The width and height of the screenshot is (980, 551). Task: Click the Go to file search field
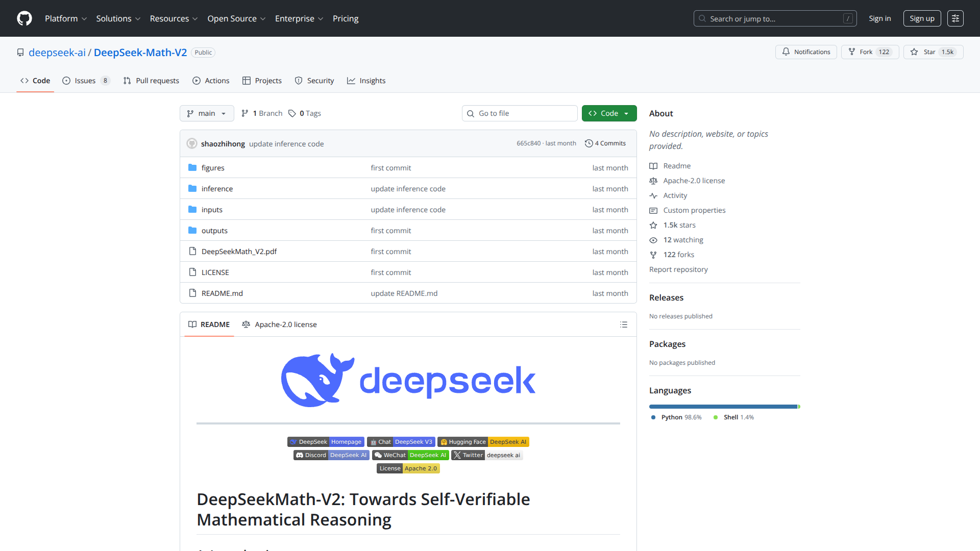pos(520,113)
